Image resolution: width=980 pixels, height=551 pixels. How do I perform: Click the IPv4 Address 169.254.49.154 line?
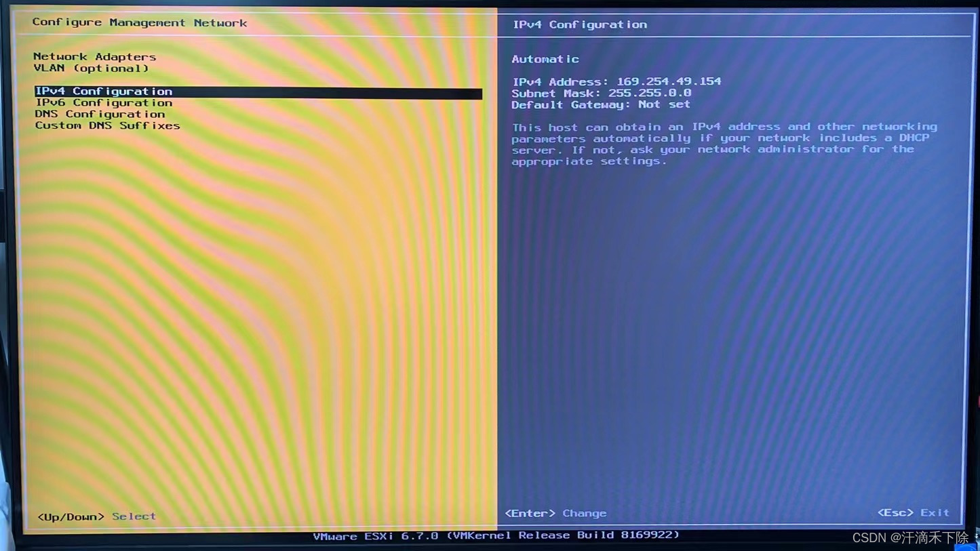[616, 81]
